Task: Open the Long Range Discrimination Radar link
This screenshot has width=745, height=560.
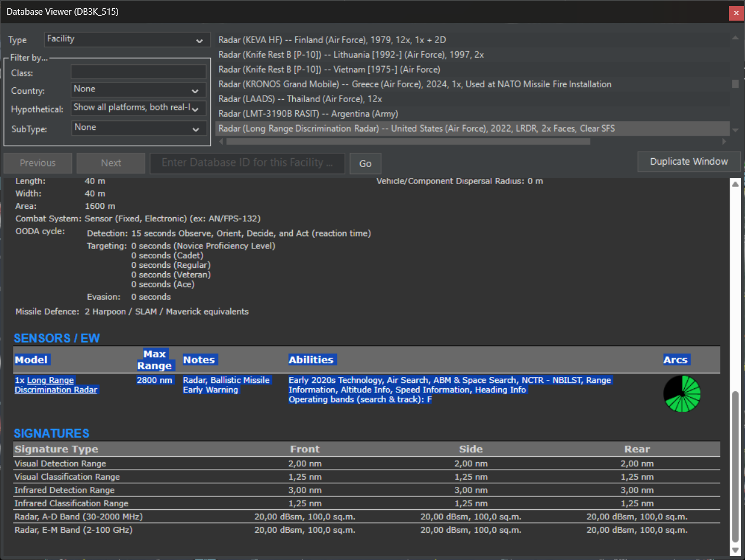Action: (x=56, y=385)
